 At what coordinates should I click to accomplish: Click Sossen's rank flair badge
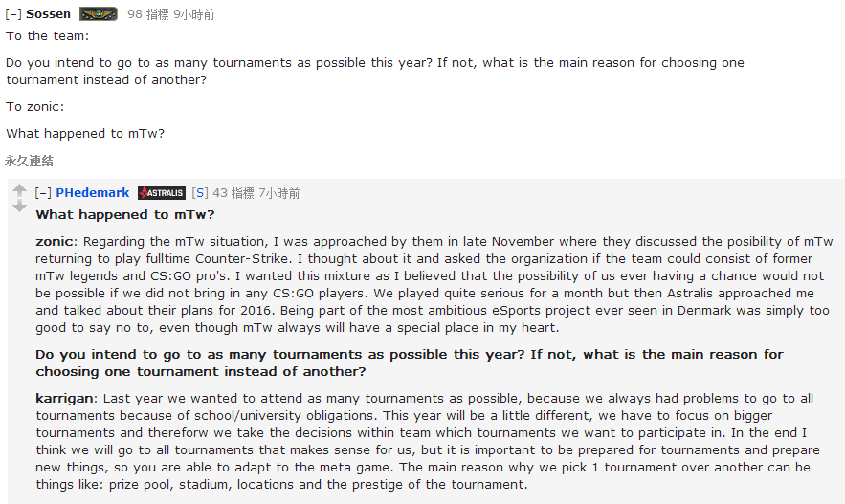click(99, 14)
